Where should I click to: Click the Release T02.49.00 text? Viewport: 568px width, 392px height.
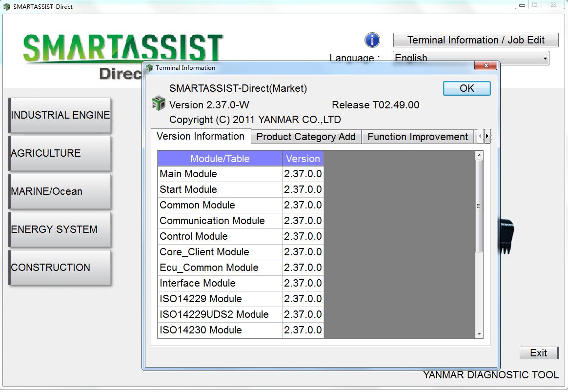click(375, 105)
